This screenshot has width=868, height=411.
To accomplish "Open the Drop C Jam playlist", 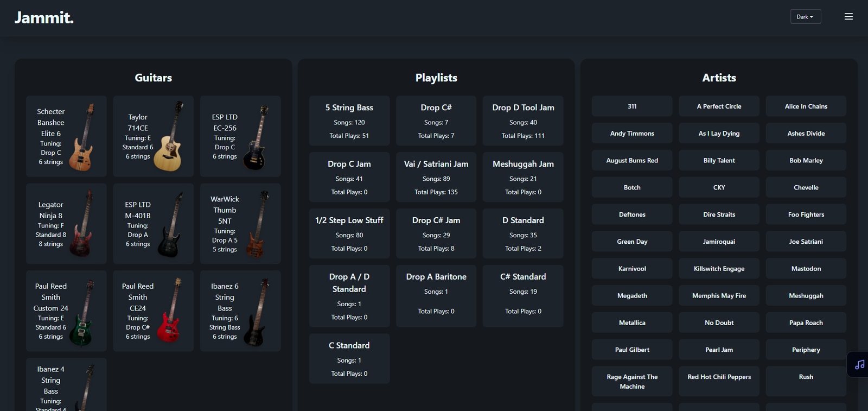I will pyautogui.click(x=349, y=177).
